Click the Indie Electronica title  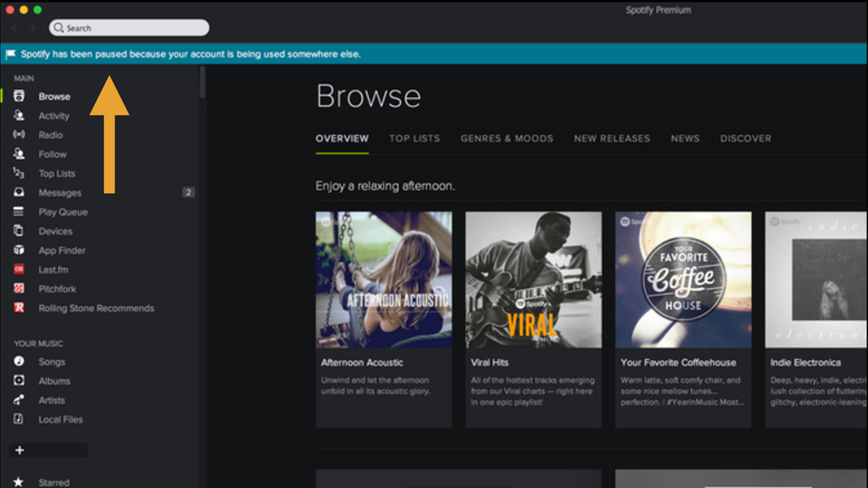805,363
